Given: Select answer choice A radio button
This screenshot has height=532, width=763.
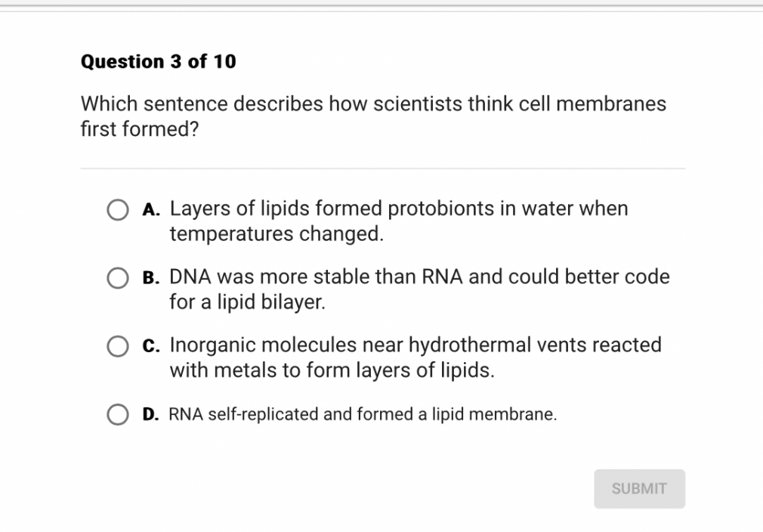Looking at the screenshot, I should (118, 209).
